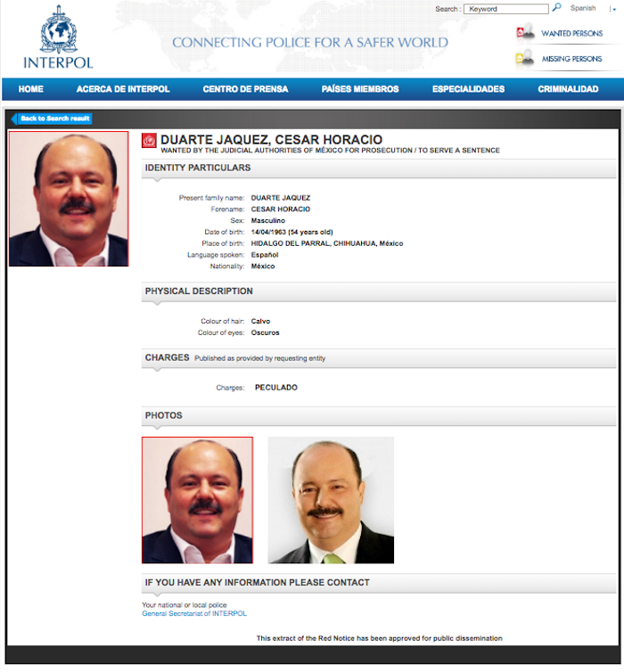Select the Spanish language label
Image resolution: width=624 pixels, height=672 pixels.
pos(583,9)
